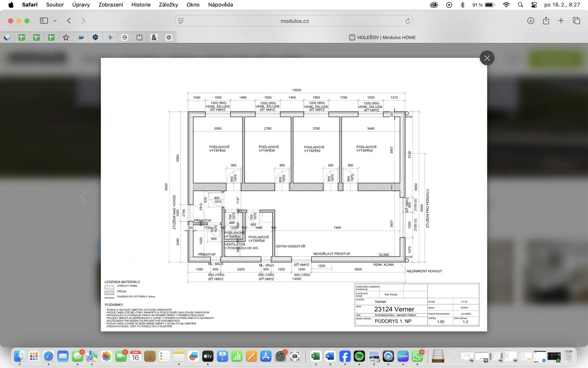The width and height of the screenshot is (588, 368).
Task: Open page reader menu in address bar
Action: coord(181,21)
